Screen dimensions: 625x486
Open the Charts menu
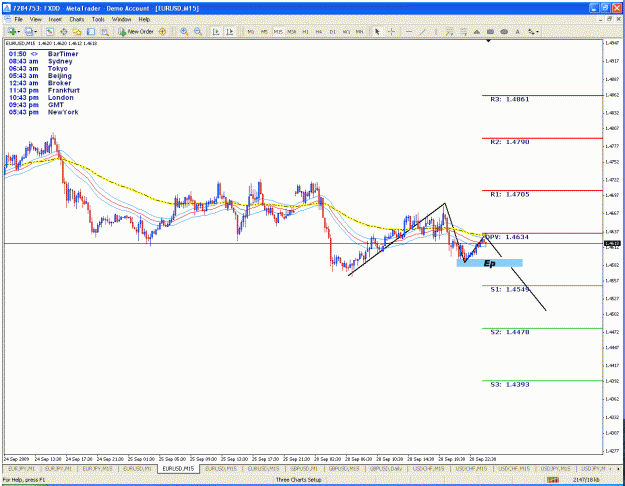(x=77, y=19)
